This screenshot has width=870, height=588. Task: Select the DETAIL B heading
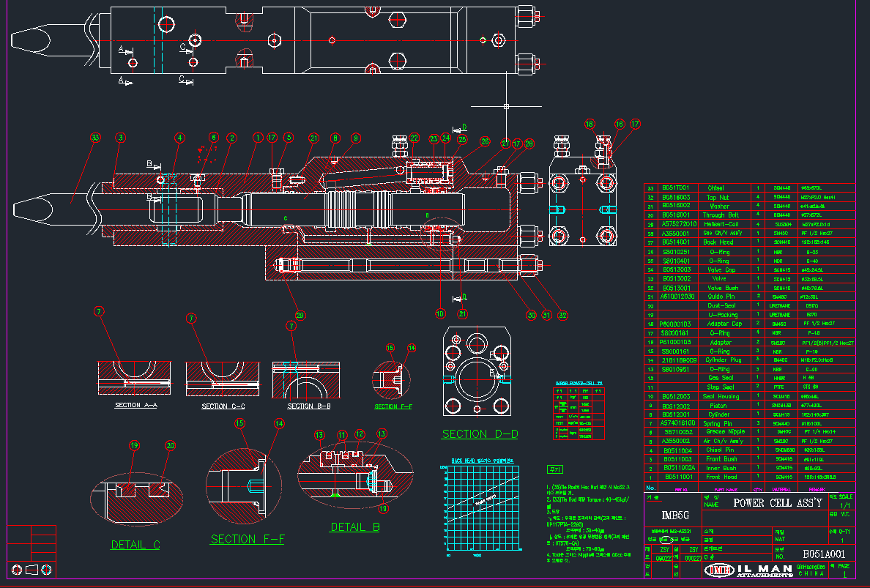(x=355, y=527)
